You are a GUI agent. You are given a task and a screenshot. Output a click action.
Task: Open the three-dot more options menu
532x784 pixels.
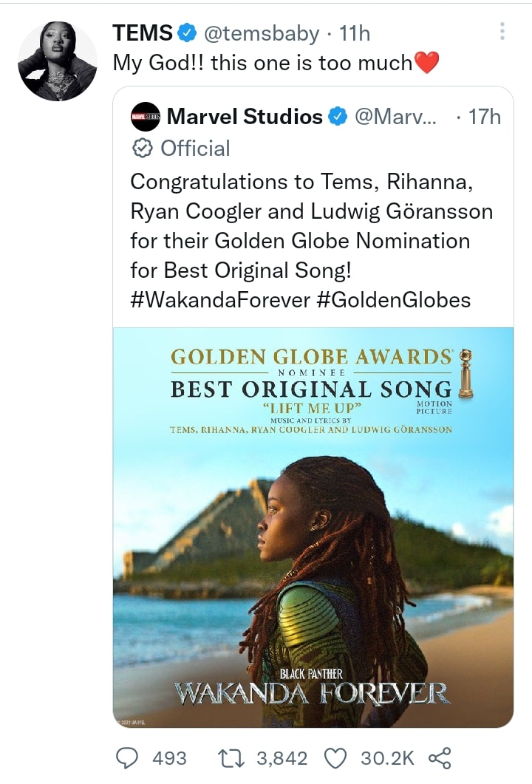[502, 31]
